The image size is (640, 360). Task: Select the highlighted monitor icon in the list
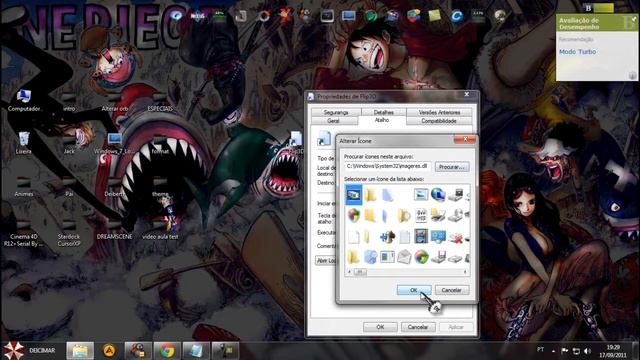click(x=353, y=195)
